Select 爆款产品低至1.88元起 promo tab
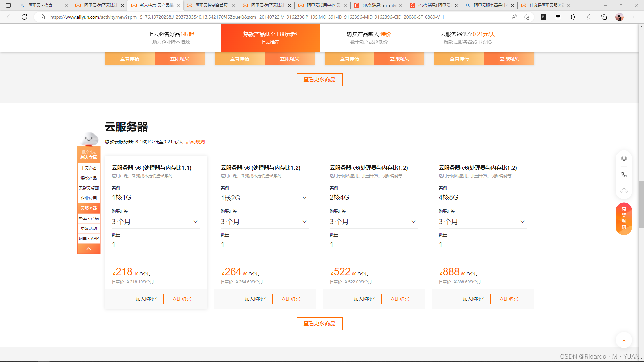 point(270,38)
